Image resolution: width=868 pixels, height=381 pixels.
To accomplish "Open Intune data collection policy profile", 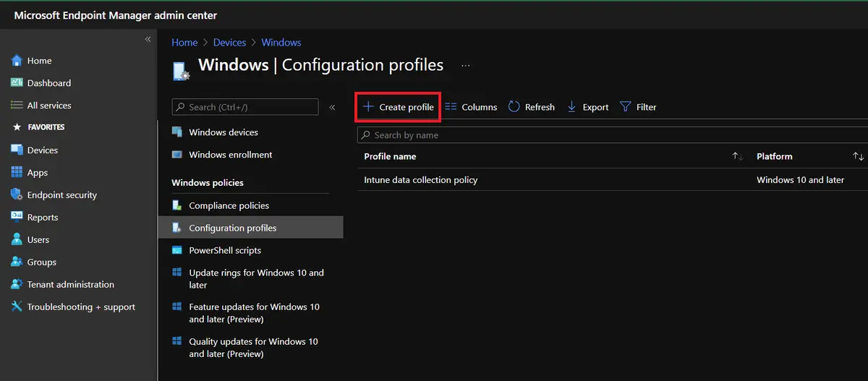I will point(420,180).
